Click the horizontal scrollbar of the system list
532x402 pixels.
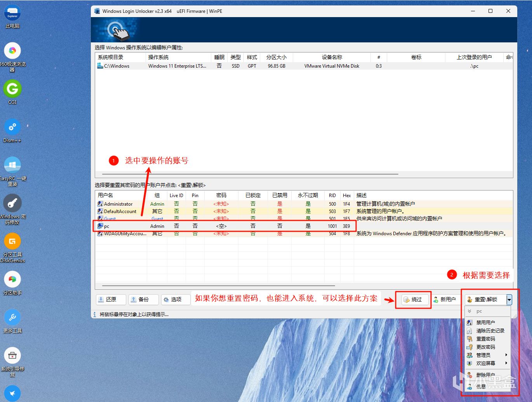[x=250, y=174]
